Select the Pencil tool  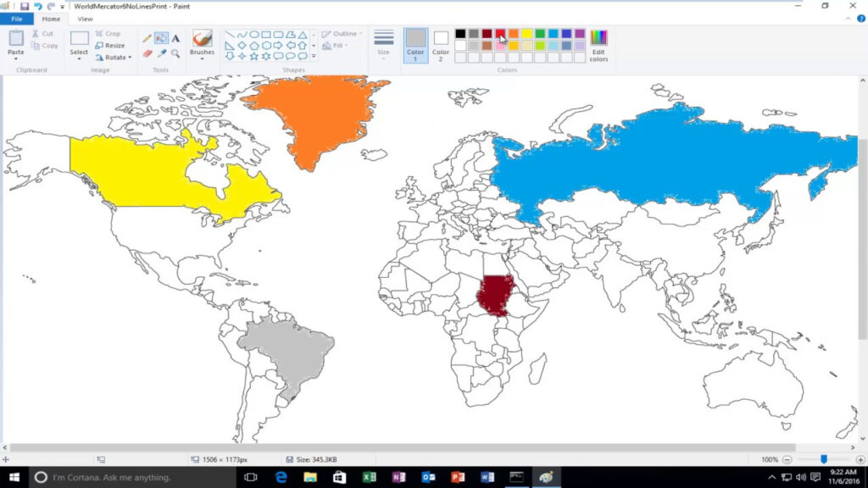coord(147,38)
